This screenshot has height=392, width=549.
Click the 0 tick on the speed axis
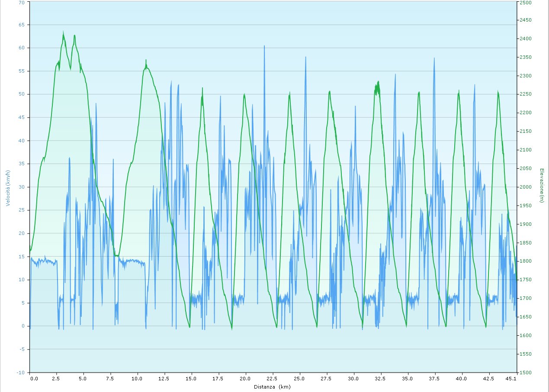(22, 326)
